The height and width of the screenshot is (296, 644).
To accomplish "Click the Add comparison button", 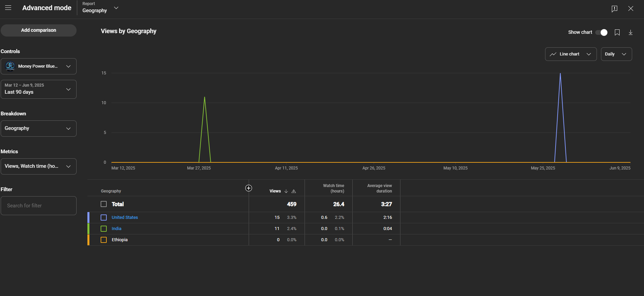I will click(39, 30).
